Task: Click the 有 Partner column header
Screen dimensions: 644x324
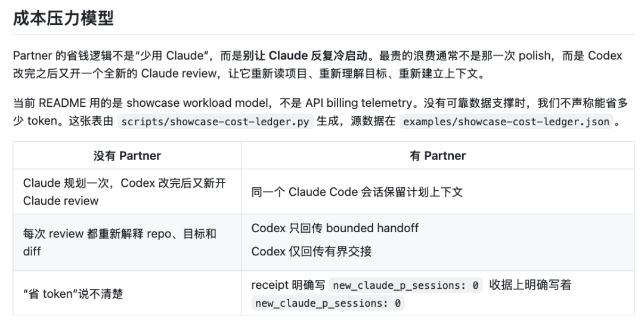Action: (x=438, y=156)
